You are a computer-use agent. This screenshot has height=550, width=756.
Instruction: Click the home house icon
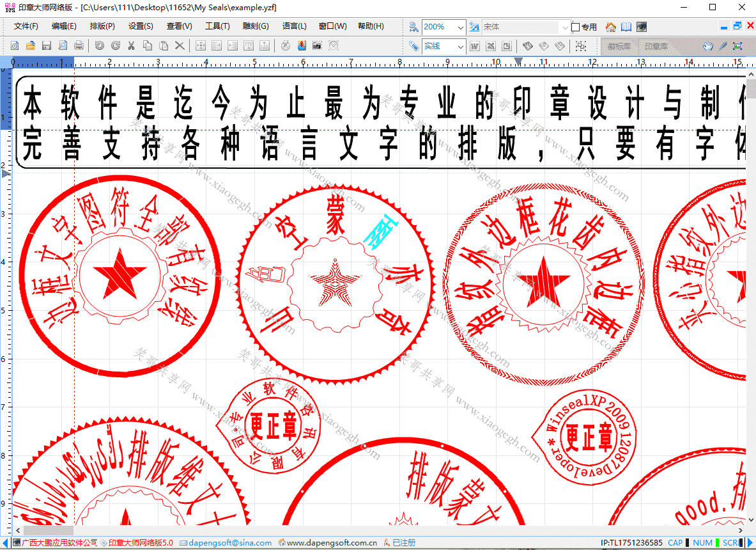611,27
